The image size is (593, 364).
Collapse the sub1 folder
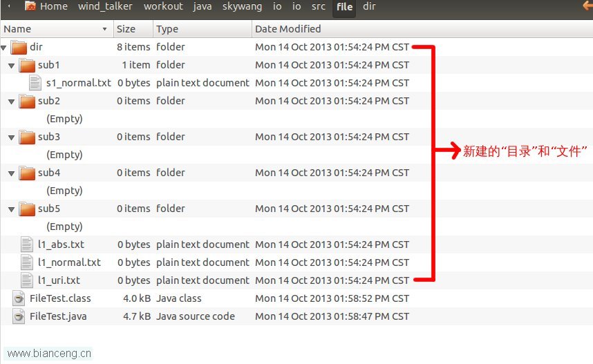click(11, 66)
